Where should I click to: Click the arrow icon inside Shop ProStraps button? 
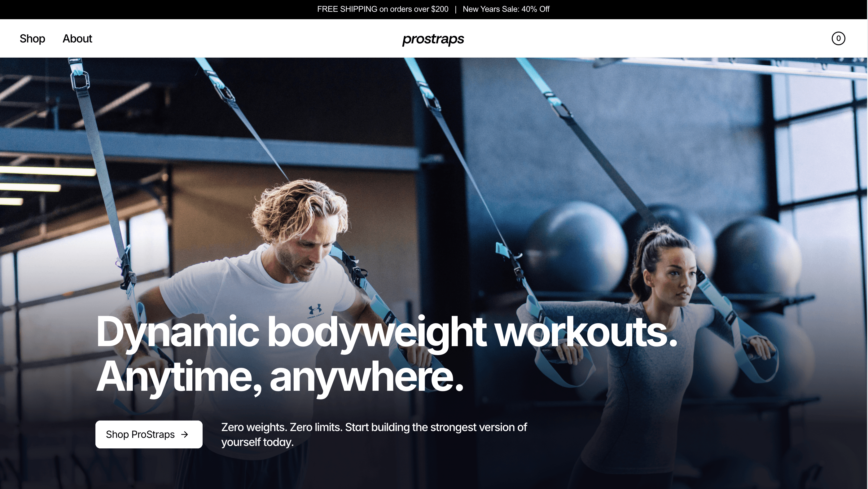tap(185, 434)
